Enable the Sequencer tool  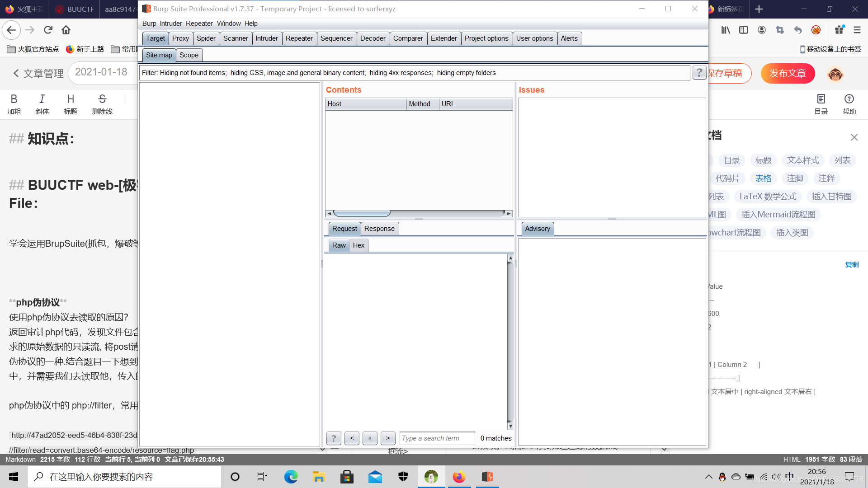336,38
